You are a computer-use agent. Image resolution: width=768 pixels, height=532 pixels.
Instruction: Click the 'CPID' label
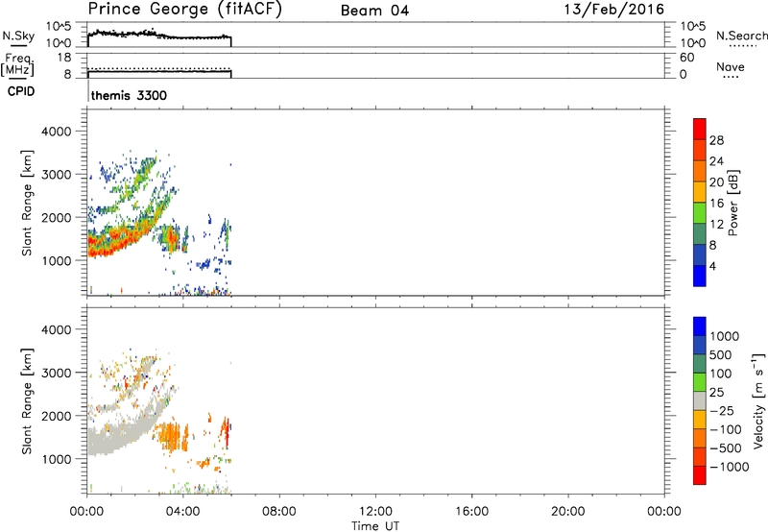pos(21,91)
